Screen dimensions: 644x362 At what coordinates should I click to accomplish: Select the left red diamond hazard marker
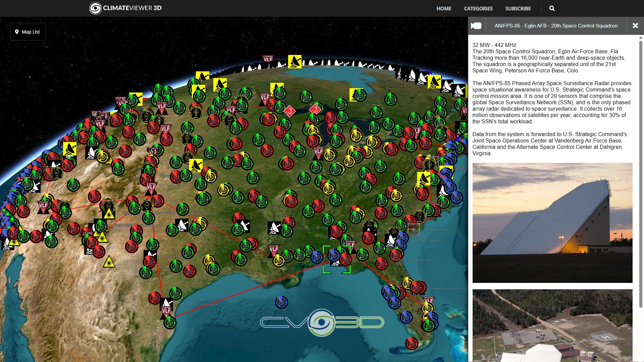[289, 111]
